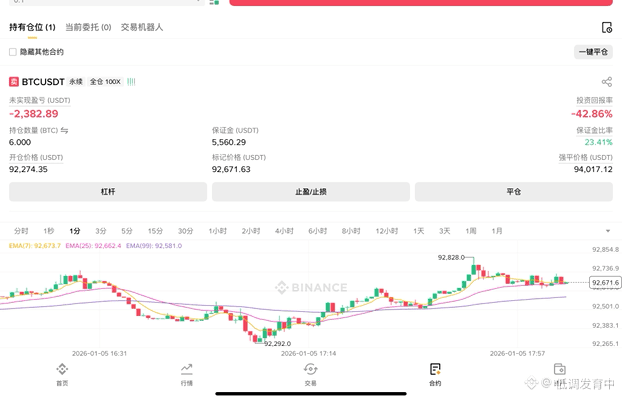622x400 pixels.
Task: Select the 6小时 chart interval
Action: 318,231
